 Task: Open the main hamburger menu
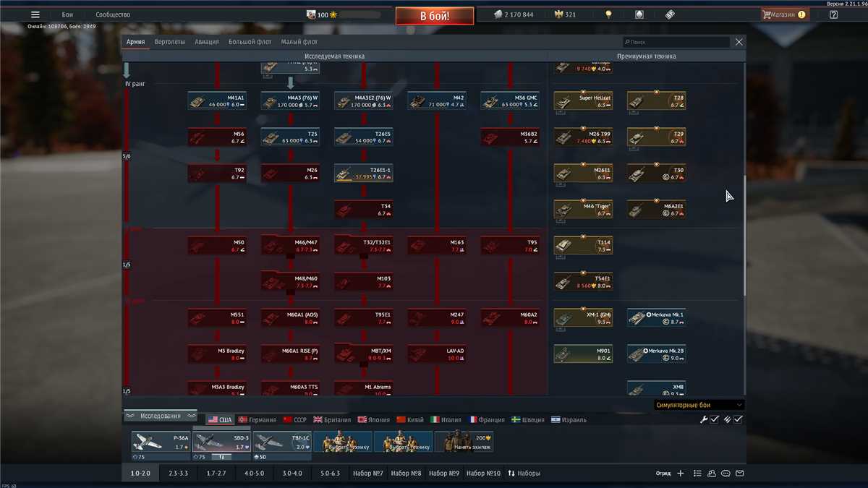click(x=35, y=14)
